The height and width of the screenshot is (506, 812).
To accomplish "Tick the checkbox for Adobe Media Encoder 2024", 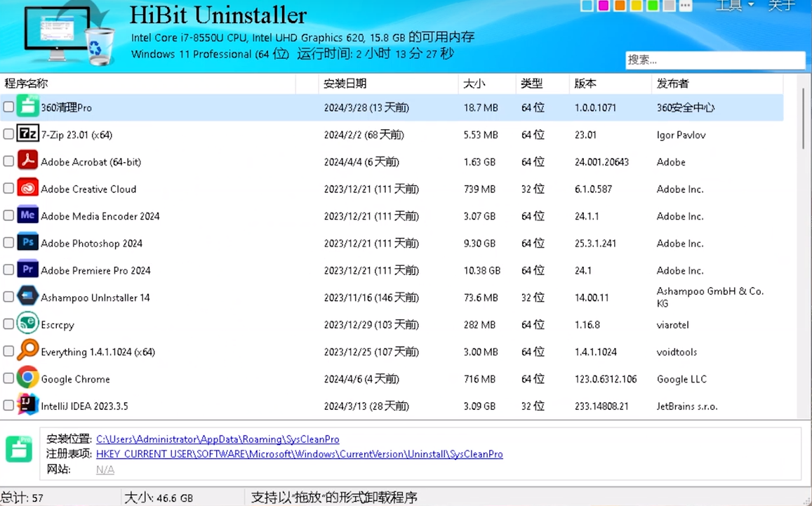I will (x=8, y=215).
